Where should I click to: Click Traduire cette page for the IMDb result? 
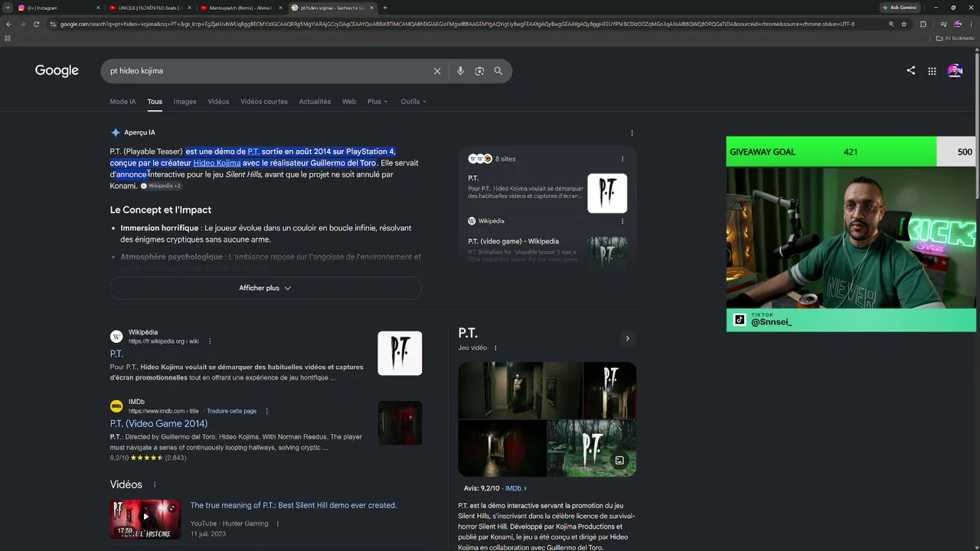(231, 411)
